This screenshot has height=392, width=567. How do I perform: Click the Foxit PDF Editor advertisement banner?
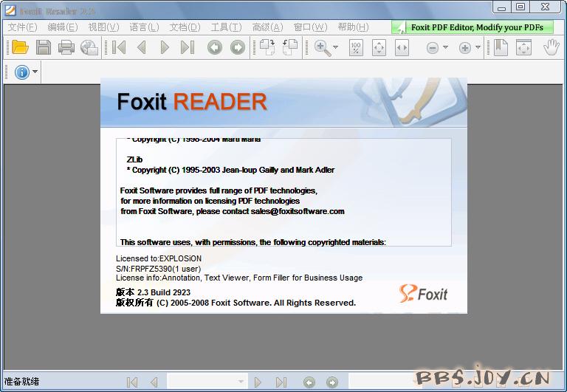tap(472, 27)
